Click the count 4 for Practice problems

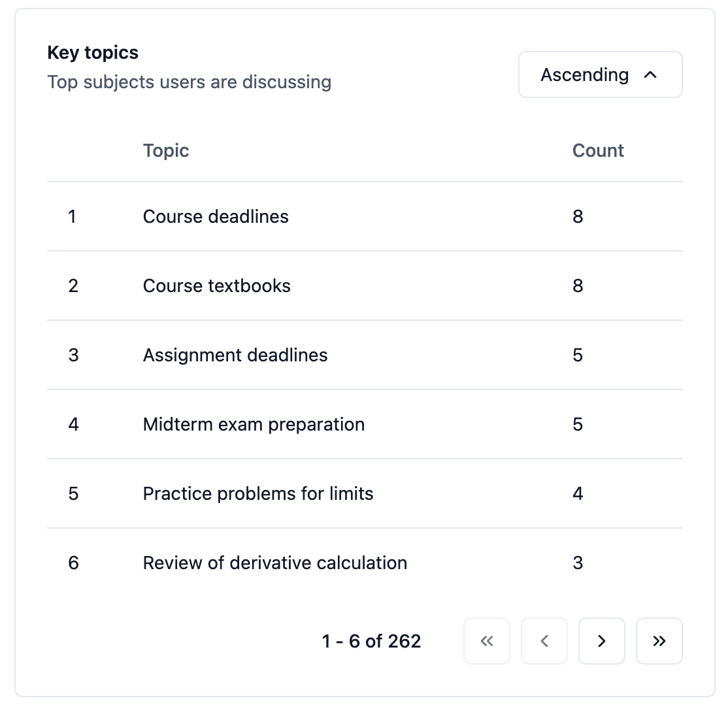tap(578, 493)
